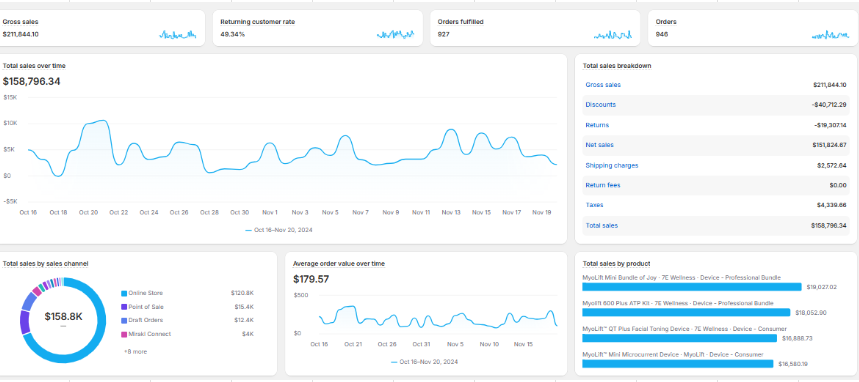Click the MyoLift Mini Bundle of Joy bar
This screenshot has width=859, height=382.
pos(692,287)
